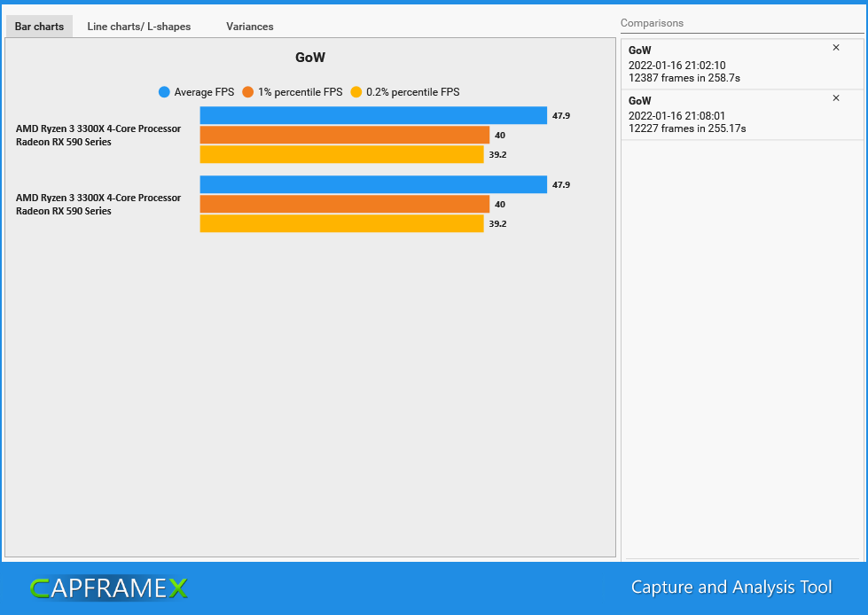Click the first yellow 0.2% percentile bar
The image size is (868, 615).
pyautogui.click(x=342, y=154)
